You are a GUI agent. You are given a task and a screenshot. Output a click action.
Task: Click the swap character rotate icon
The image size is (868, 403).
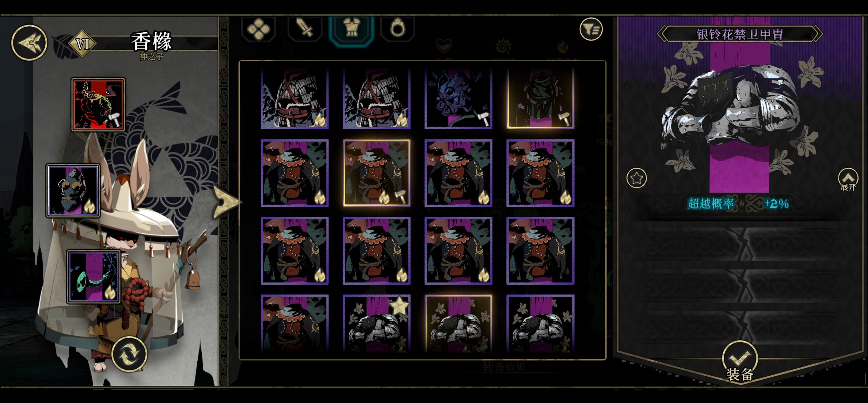129,354
